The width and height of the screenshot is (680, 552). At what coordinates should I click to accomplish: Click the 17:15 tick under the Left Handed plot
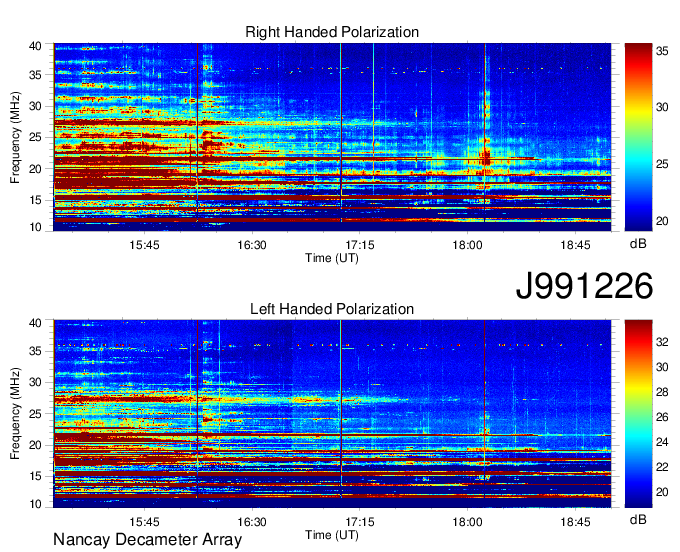click(360, 522)
